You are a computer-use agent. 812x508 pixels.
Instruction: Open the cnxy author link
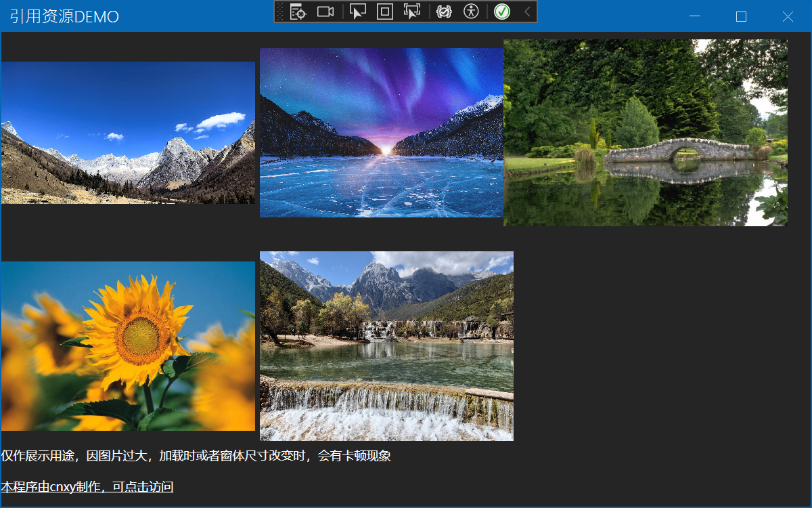87,487
